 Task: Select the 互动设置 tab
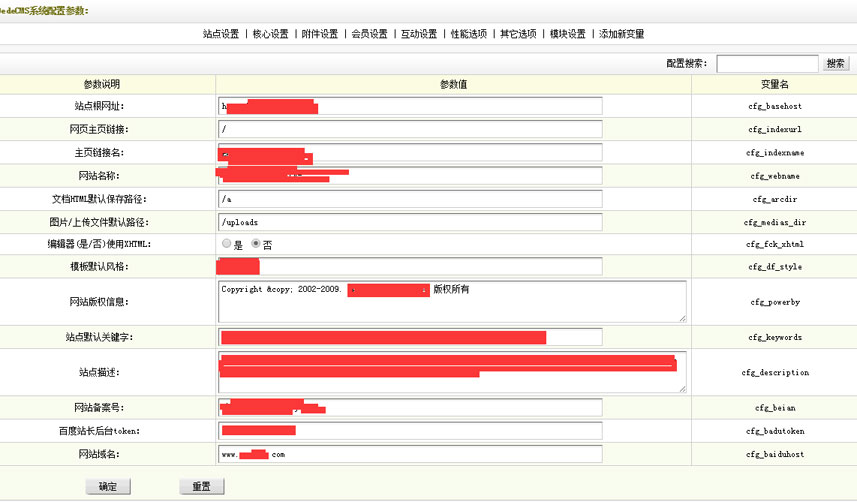coord(419,34)
